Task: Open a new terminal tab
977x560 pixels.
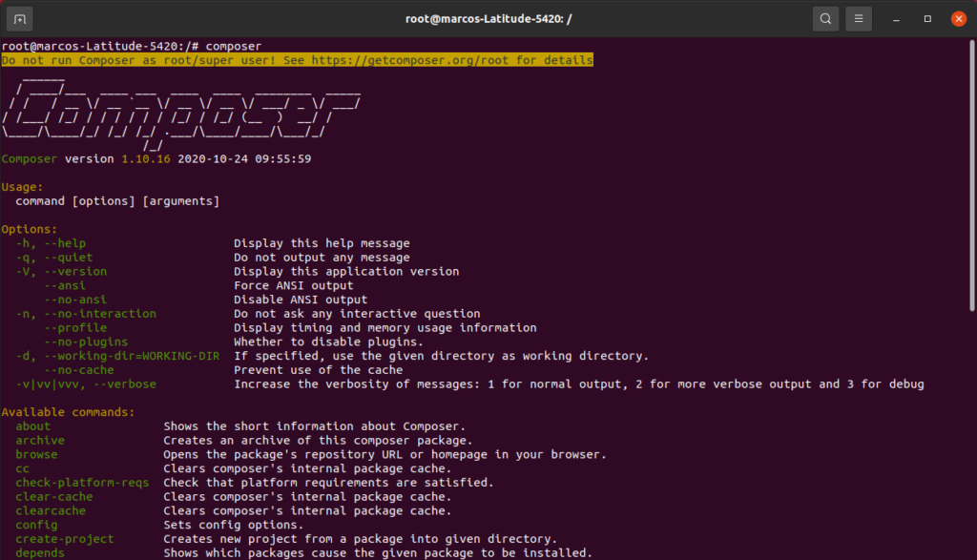Action: [x=19, y=19]
